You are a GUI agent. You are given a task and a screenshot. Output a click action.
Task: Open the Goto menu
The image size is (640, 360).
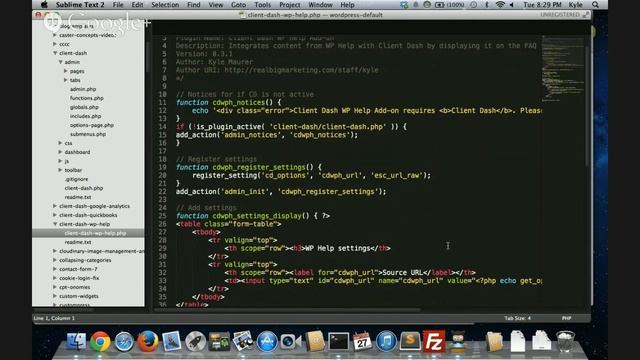[x=238, y=5]
